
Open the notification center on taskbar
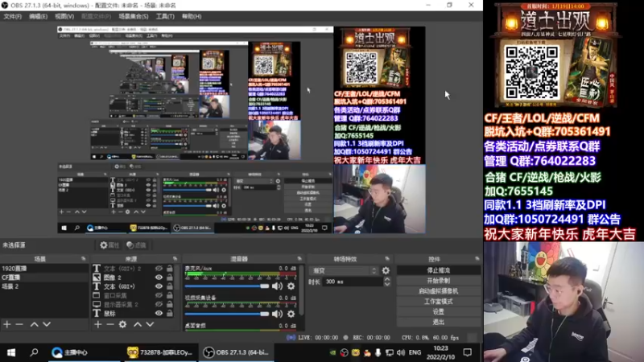pyautogui.click(x=468, y=352)
